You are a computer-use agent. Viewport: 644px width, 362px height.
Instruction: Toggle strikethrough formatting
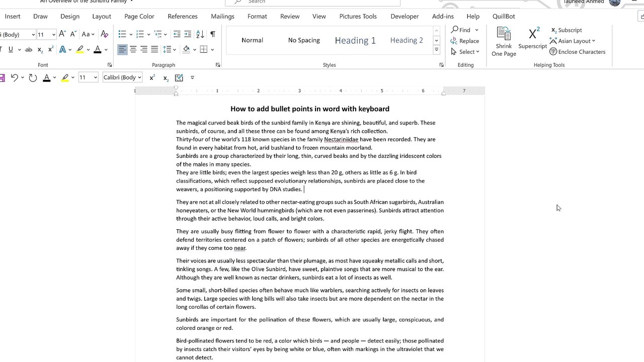(x=29, y=49)
